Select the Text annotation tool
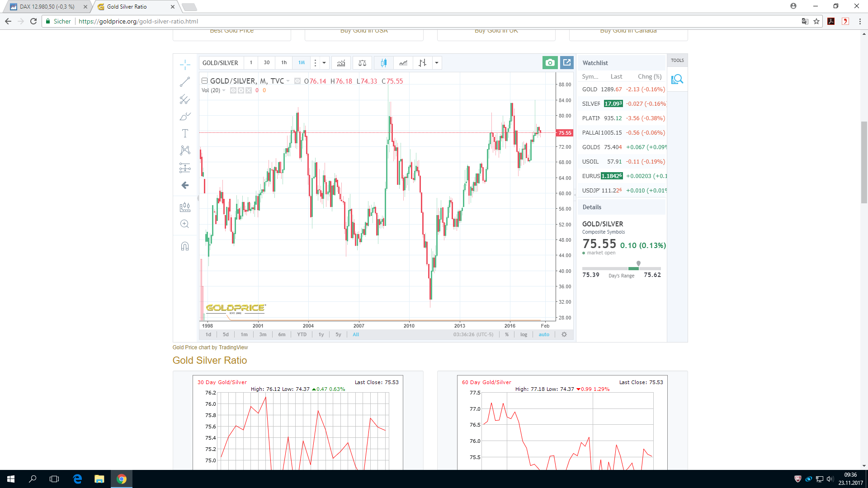This screenshot has height=488, width=868. click(185, 133)
